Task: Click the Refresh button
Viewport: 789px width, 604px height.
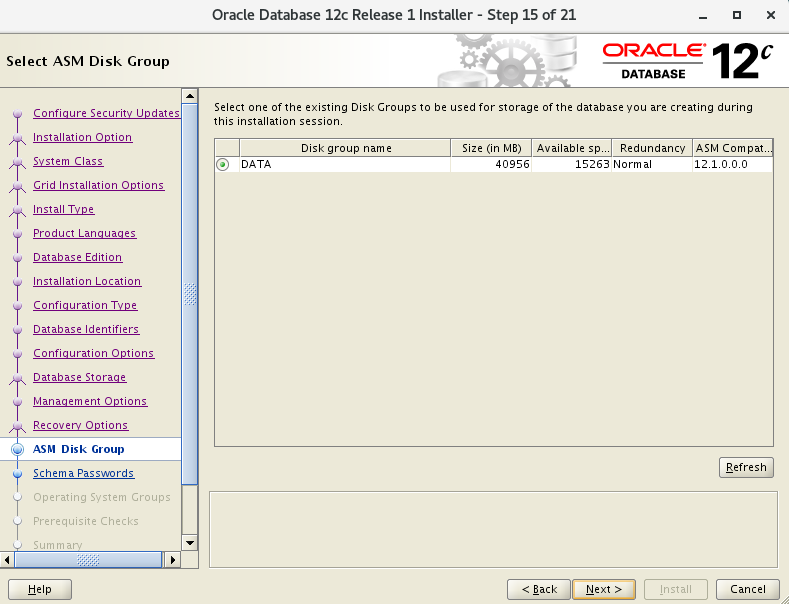Action: pos(746,467)
